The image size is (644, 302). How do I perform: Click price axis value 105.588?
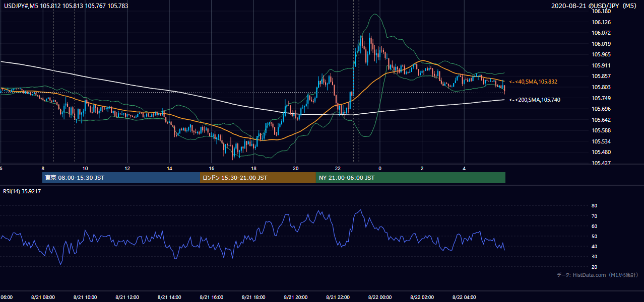tap(601, 130)
